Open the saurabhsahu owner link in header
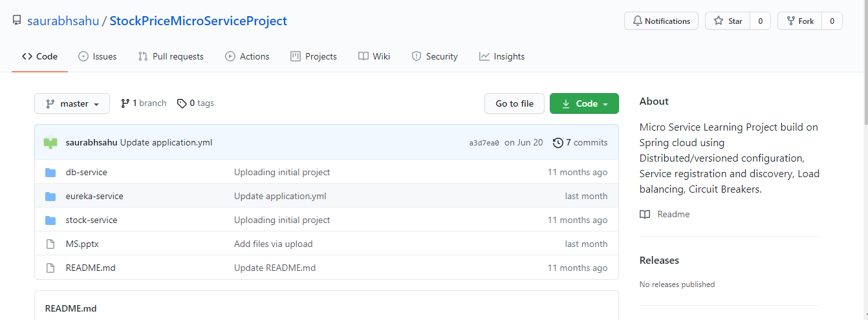This screenshot has width=868, height=320. [x=63, y=21]
